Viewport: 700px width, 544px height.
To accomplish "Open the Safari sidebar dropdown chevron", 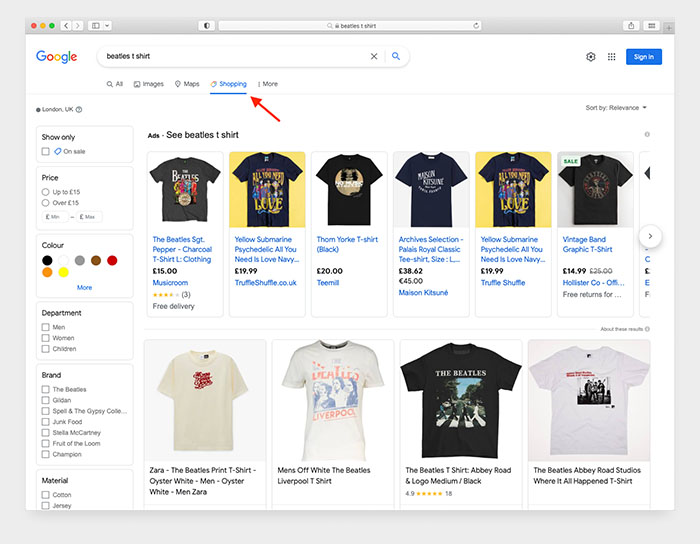I will (x=107, y=26).
